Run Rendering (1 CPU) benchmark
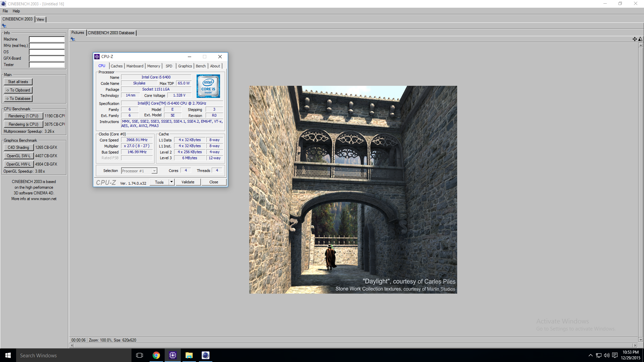Viewport: 644px width, 362px height. (23, 116)
